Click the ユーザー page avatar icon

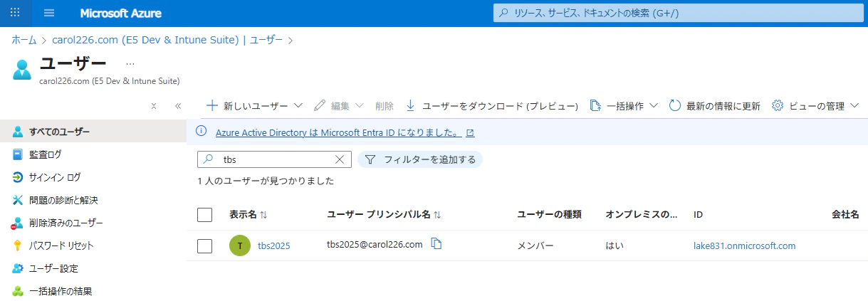pos(22,70)
